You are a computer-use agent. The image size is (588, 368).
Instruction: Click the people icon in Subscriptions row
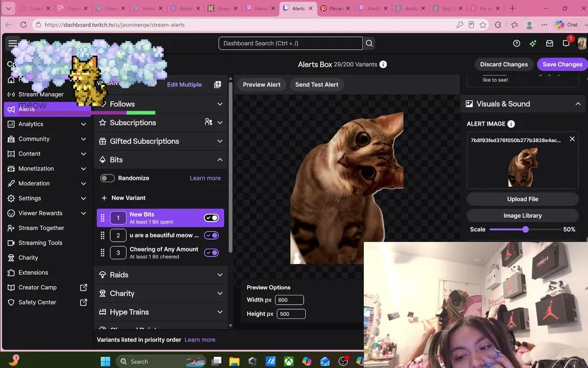tap(208, 122)
